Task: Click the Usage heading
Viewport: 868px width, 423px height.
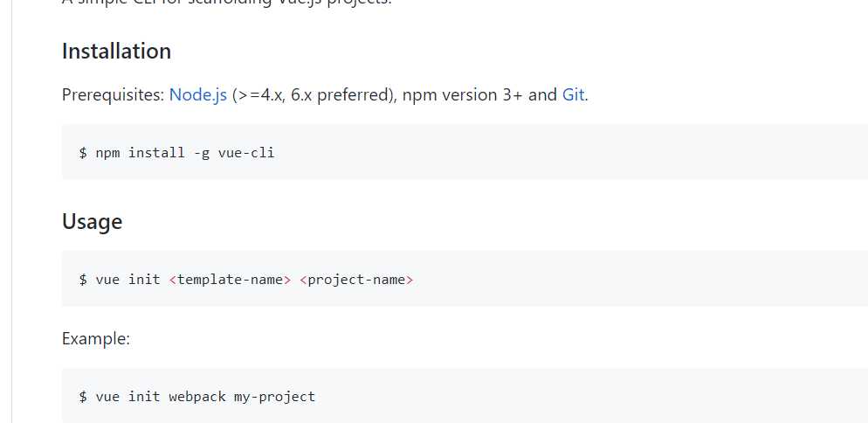Action: pos(92,222)
